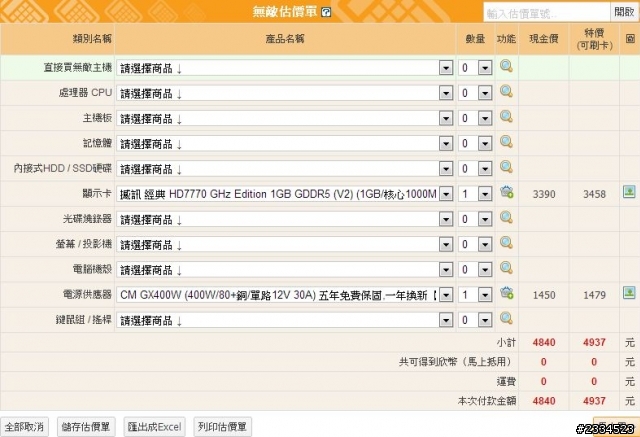Screen dimensions: 640x437
Task: Click special price 3458 for graphics card
Action: coord(594,194)
